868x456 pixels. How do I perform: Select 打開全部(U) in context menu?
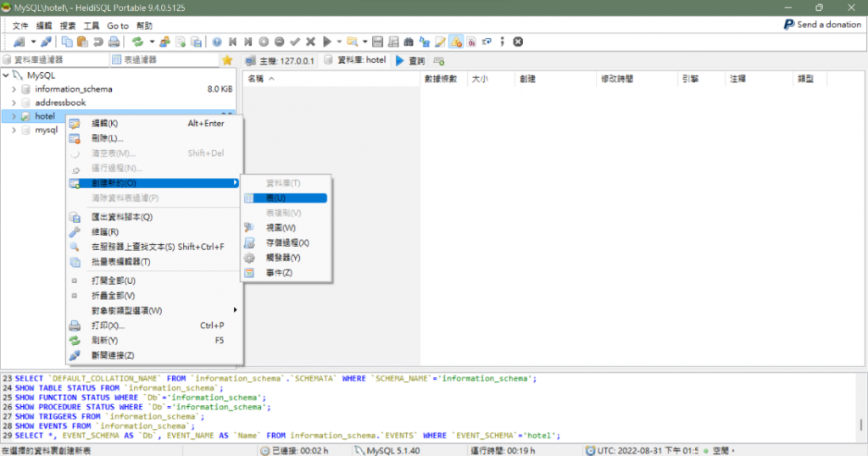pos(154,281)
